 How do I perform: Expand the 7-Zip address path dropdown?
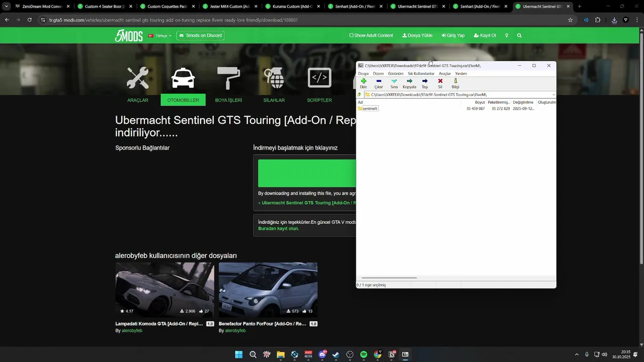coord(553,95)
